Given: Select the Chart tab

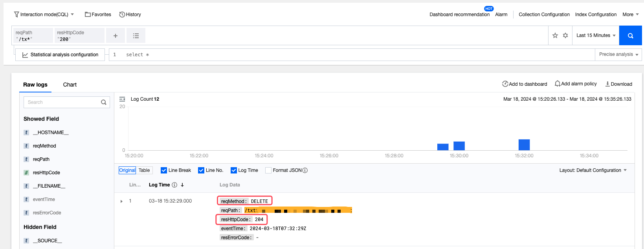Looking at the screenshot, I should point(70,85).
